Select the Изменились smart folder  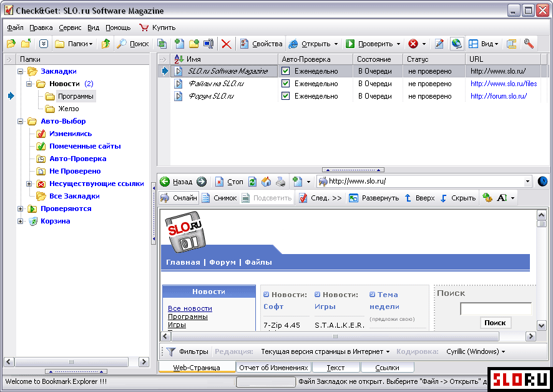tap(71, 134)
